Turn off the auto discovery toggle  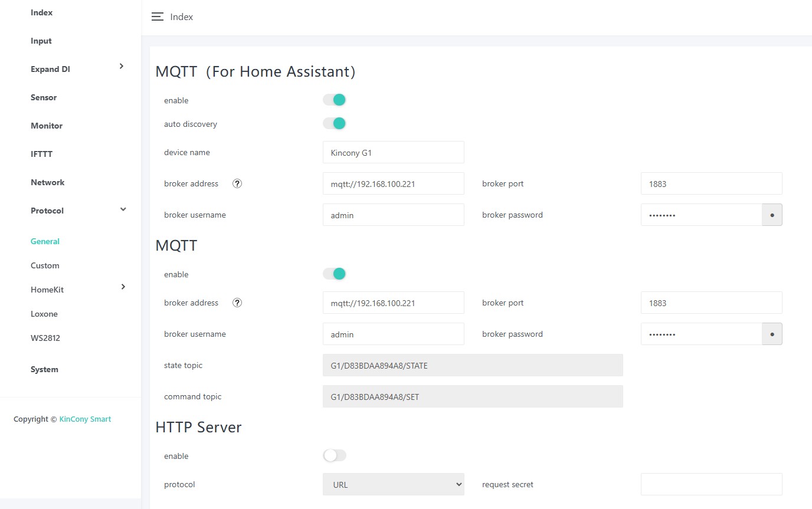point(335,123)
